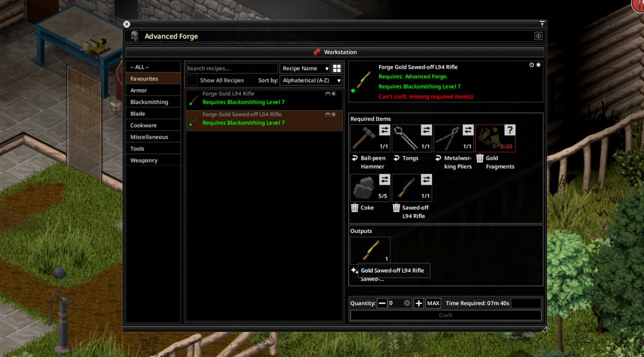Enable Show All Recipes checkbox
The width and height of the screenshot is (644, 357).
192,80
